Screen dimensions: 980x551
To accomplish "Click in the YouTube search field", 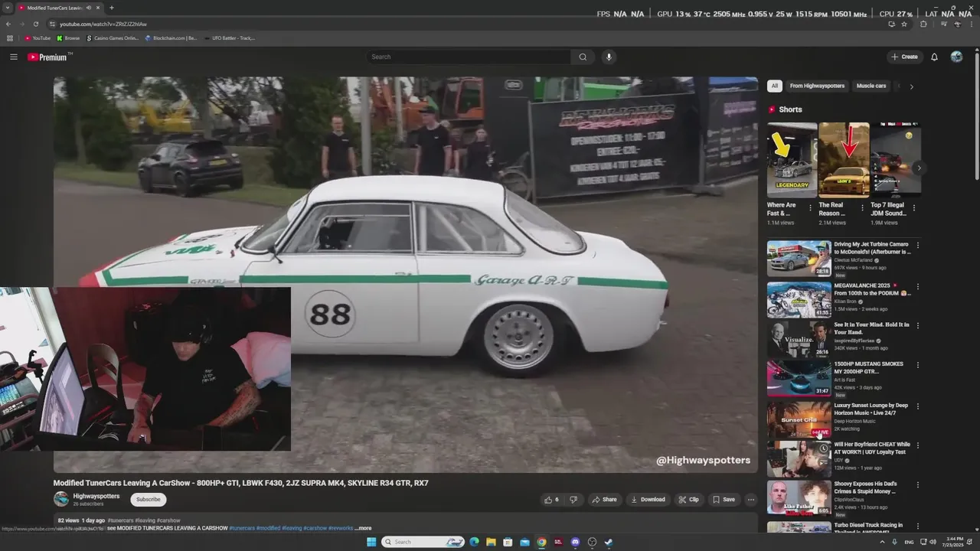I will [469, 57].
